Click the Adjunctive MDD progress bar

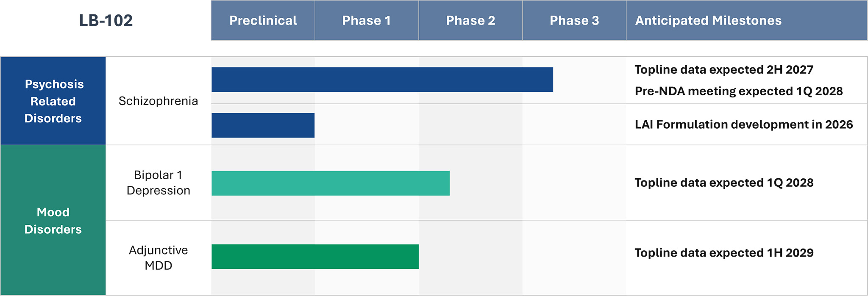pyautogui.click(x=315, y=257)
